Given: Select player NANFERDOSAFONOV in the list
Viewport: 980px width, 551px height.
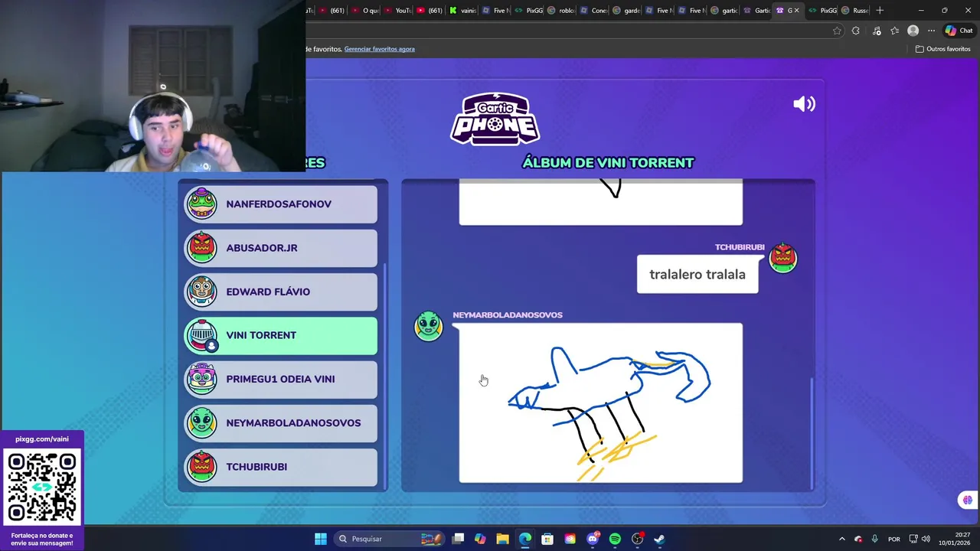Looking at the screenshot, I should pos(281,204).
